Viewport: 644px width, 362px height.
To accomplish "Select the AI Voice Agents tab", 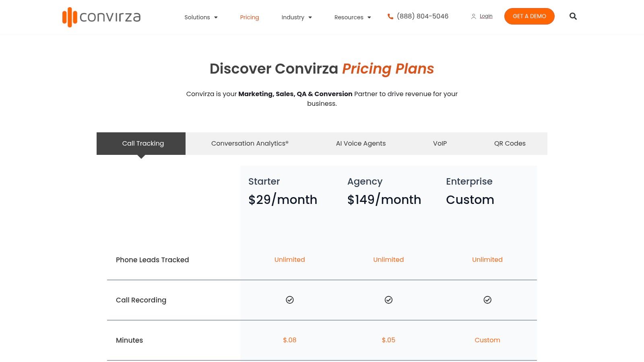I will click(x=361, y=144).
